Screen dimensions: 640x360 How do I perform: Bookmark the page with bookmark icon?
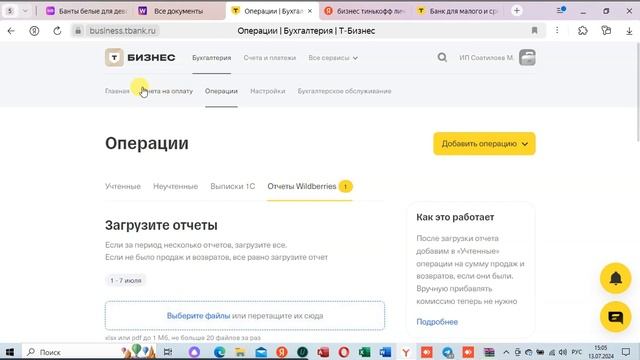[534, 31]
